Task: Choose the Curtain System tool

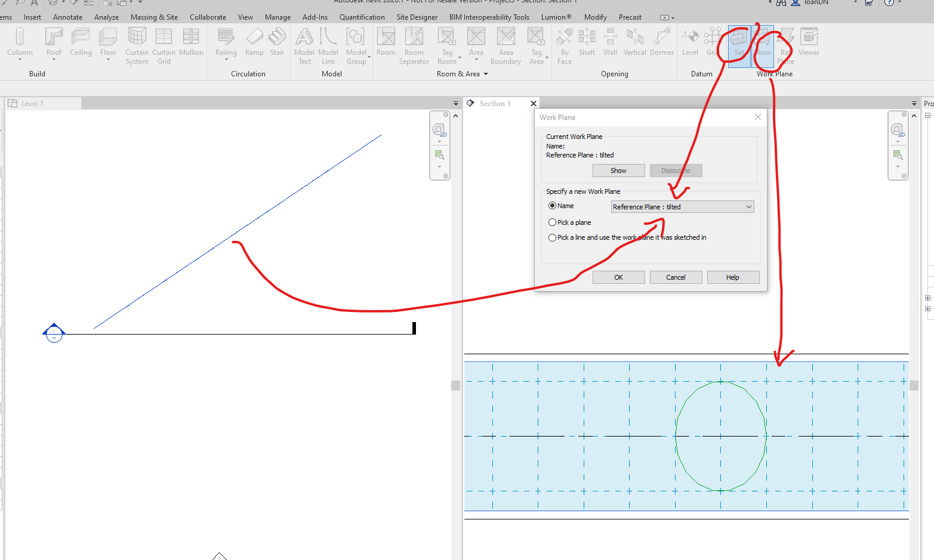Action: coord(137,46)
